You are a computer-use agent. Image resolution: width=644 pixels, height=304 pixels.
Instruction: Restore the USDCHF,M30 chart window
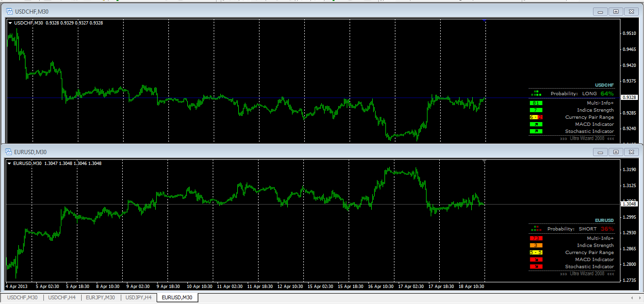point(616,12)
